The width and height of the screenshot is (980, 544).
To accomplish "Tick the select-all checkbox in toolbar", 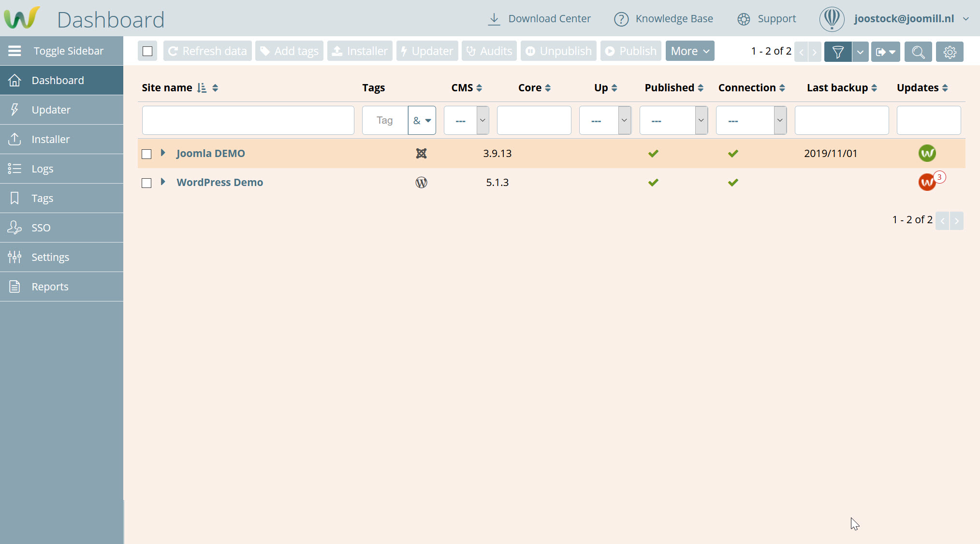I will (x=147, y=51).
